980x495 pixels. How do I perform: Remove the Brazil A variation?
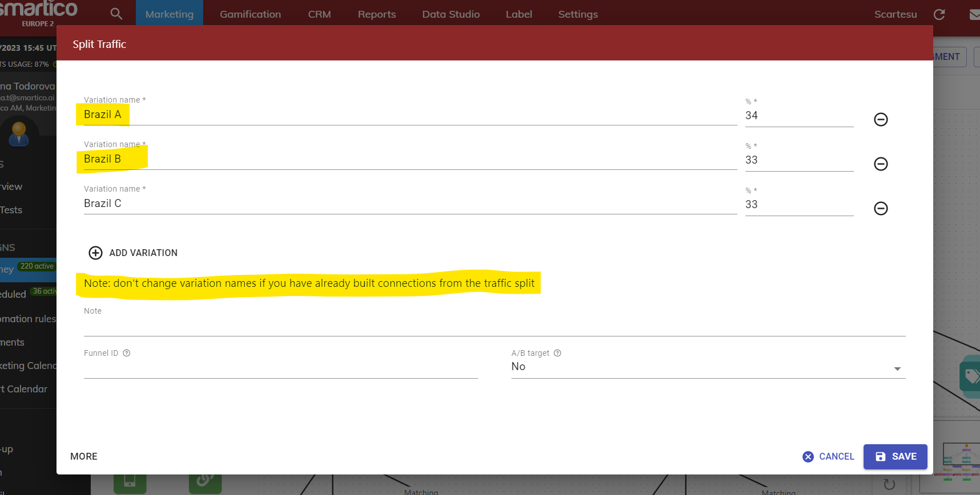click(x=881, y=119)
